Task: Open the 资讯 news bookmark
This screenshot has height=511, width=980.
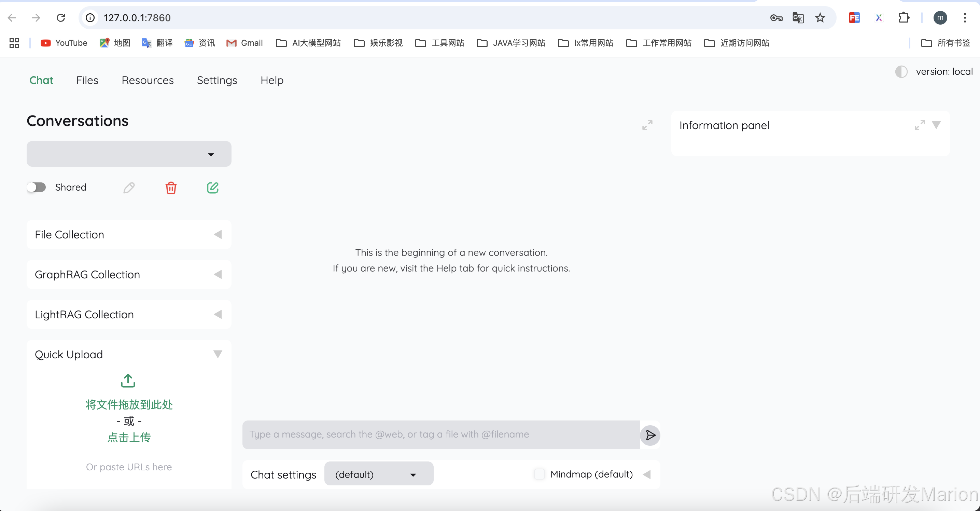Action: click(200, 43)
